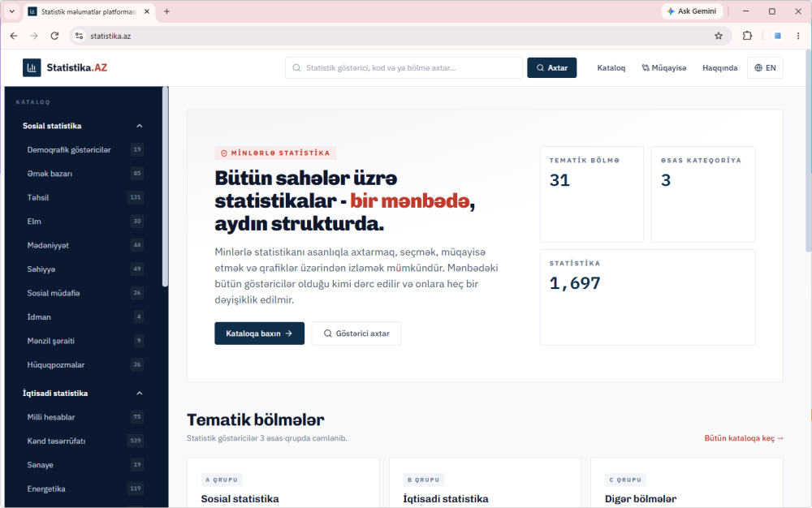The height and width of the screenshot is (508, 812).
Task: Click the Statistika.AZ bar chart logo icon
Action: 32,68
